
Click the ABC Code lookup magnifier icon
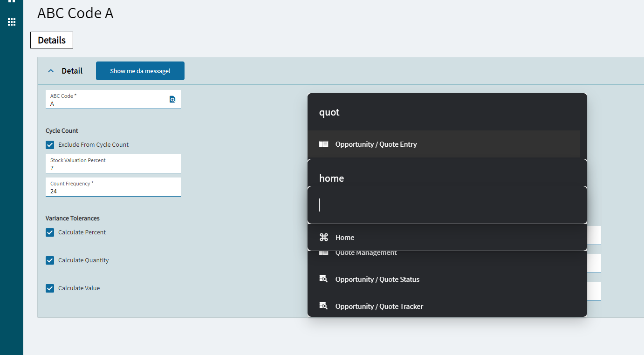[x=172, y=99]
